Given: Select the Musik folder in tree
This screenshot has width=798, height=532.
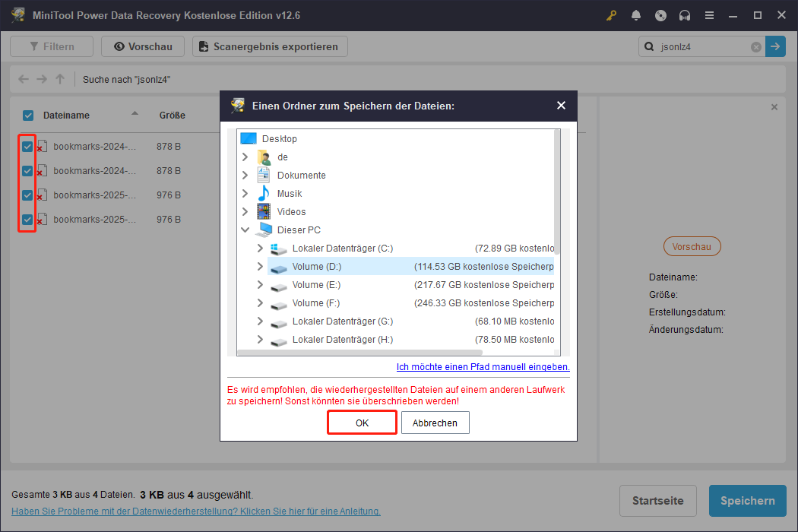Looking at the screenshot, I should click(290, 194).
